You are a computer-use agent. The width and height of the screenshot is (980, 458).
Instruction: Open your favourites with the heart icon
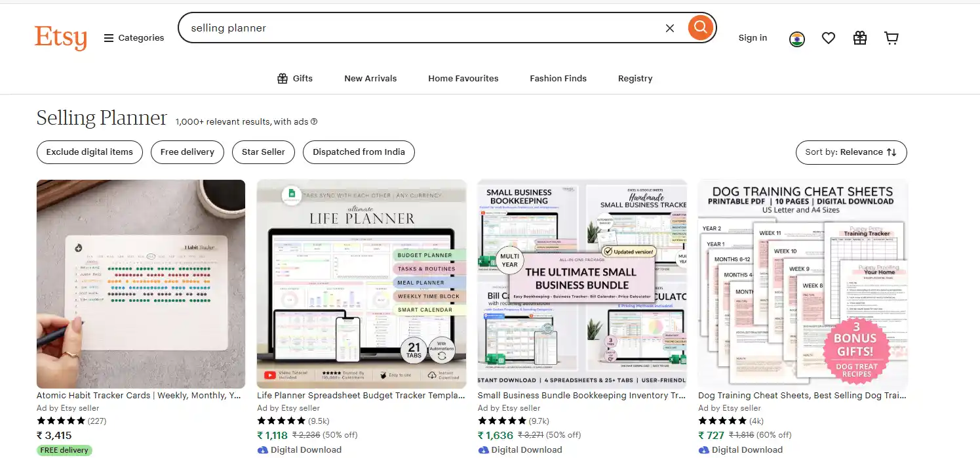coord(828,38)
